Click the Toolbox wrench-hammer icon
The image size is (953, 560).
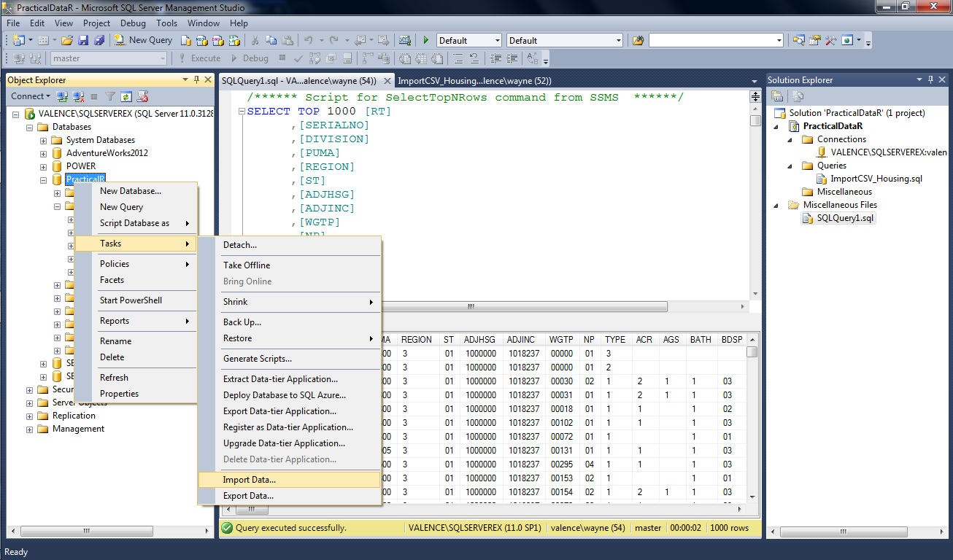coord(831,40)
